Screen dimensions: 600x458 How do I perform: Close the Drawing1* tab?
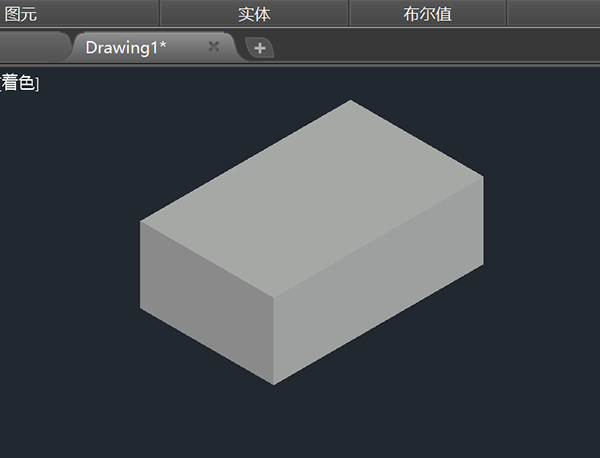coord(214,47)
